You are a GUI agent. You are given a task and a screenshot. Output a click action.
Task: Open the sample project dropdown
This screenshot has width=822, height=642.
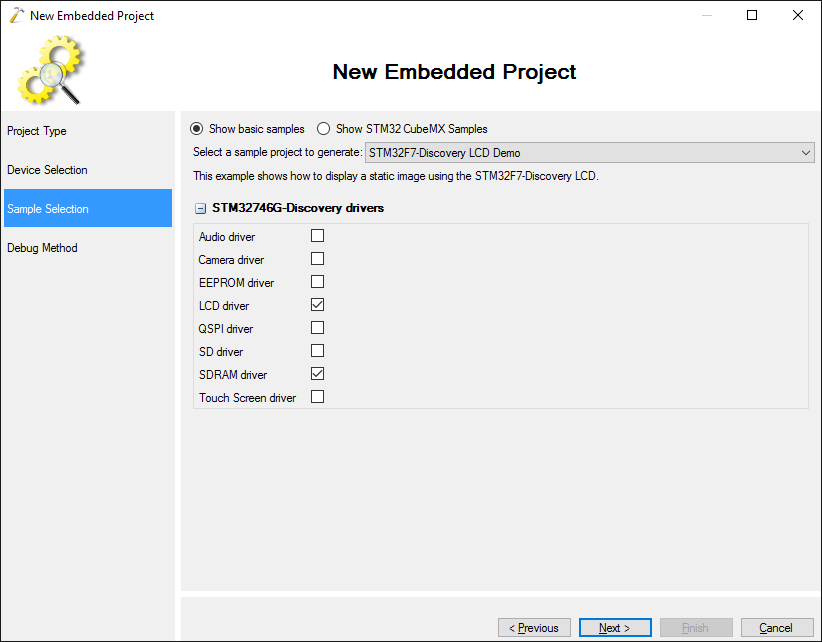[590, 153]
